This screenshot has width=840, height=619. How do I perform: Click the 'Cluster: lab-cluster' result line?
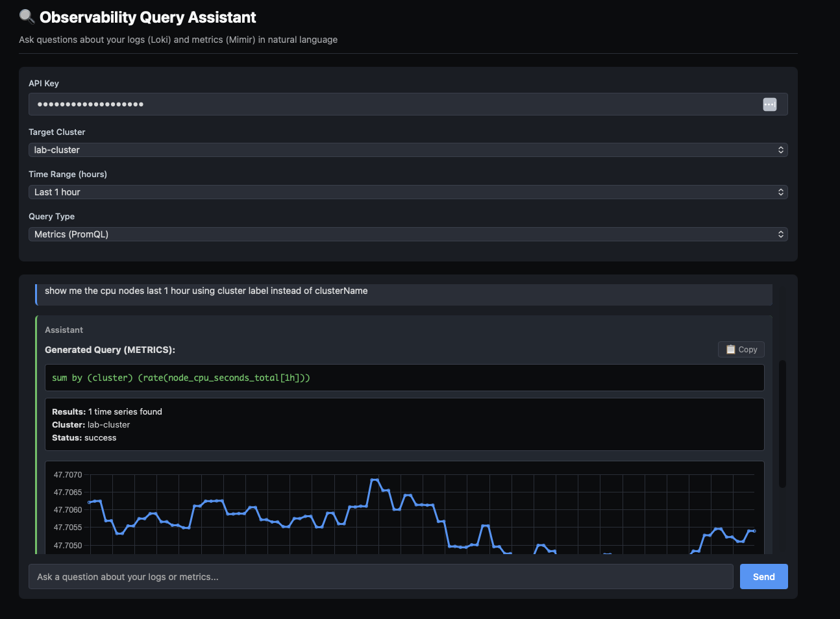click(91, 424)
